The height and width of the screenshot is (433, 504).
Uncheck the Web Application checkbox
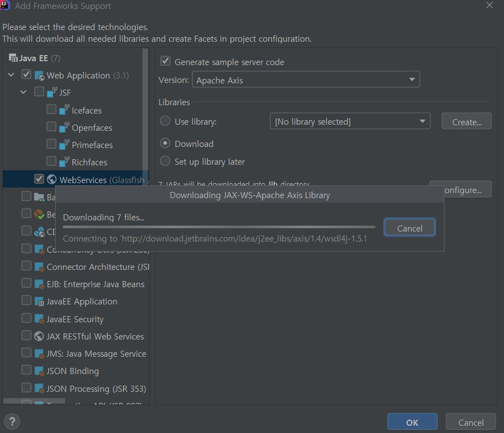pyautogui.click(x=26, y=75)
